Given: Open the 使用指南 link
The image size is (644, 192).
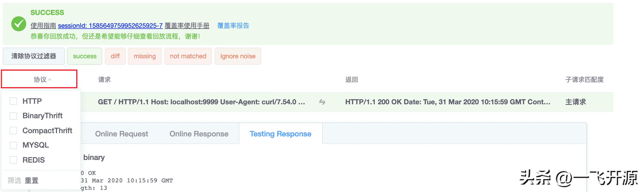Looking at the screenshot, I should (43, 26).
